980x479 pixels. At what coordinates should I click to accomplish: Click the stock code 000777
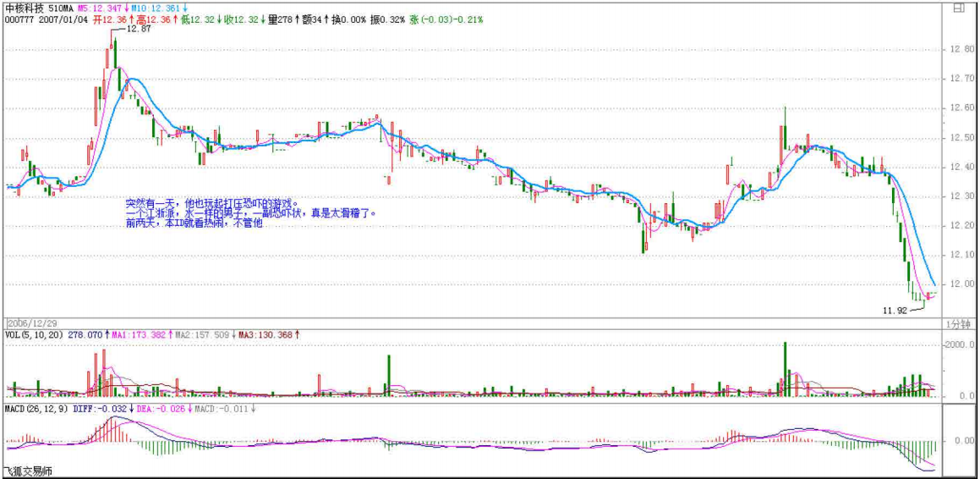(x=19, y=19)
